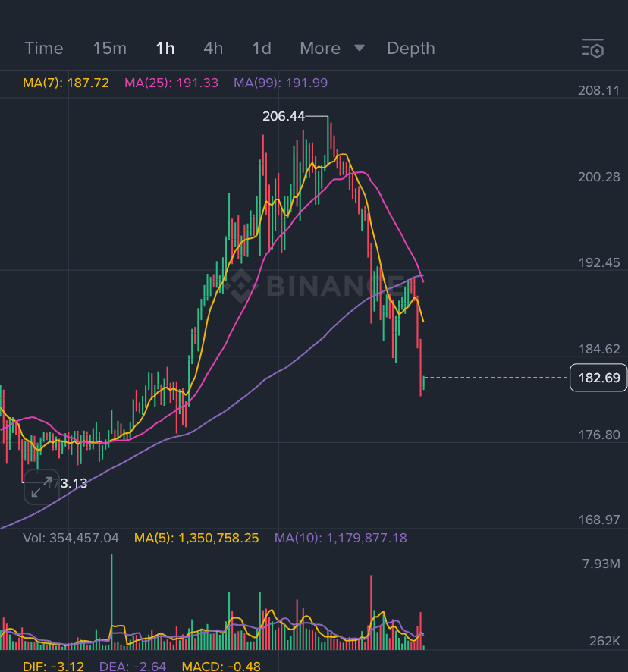Click the 192.45 price axis label
628x672 pixels.
tap(599, 262)
